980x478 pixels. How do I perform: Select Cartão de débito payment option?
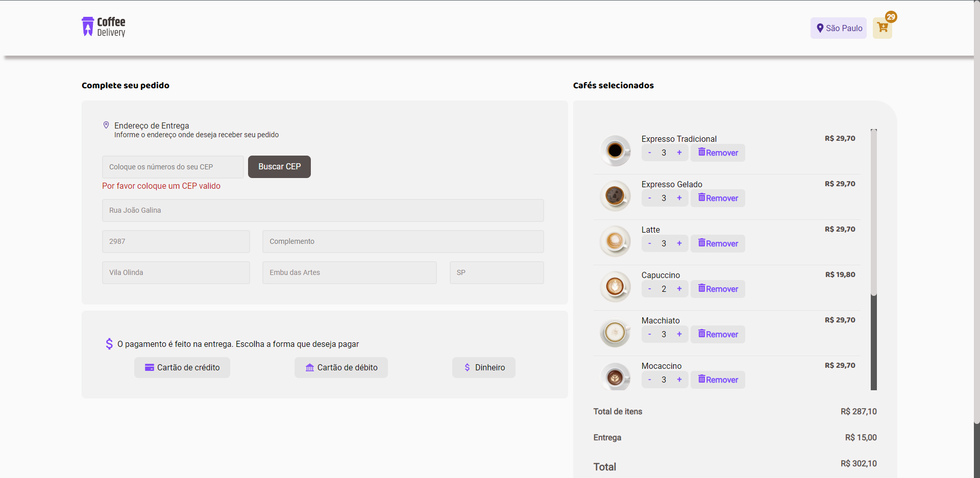coord(341,367)
